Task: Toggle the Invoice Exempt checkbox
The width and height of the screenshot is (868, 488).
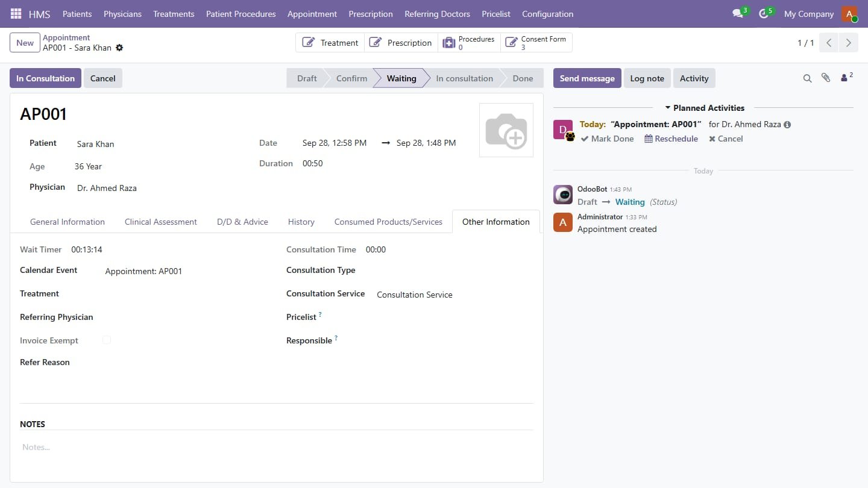Action: tap(107, 340)
